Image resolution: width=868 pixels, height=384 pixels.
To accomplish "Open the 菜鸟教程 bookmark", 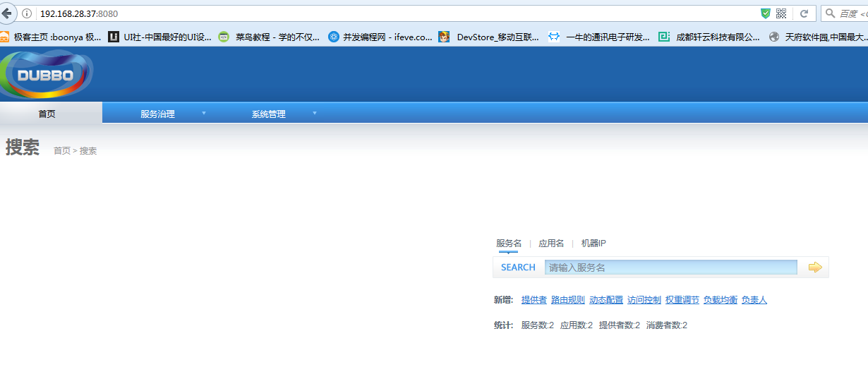I will (x=269, y=37).
